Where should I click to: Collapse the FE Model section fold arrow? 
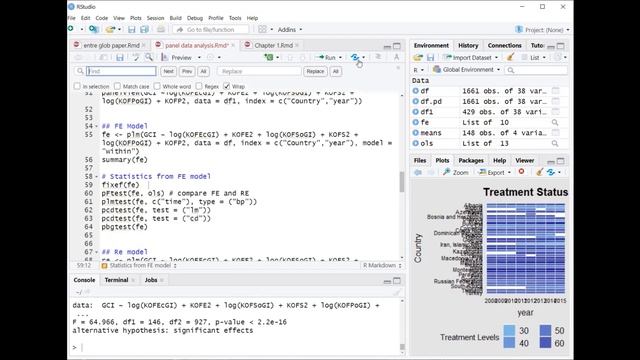[96, 126]
